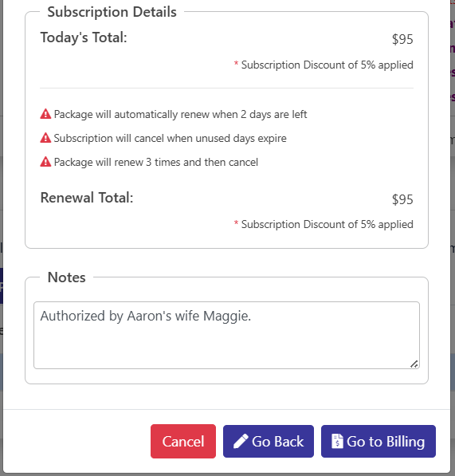Click inside the Notes text area

226,335
